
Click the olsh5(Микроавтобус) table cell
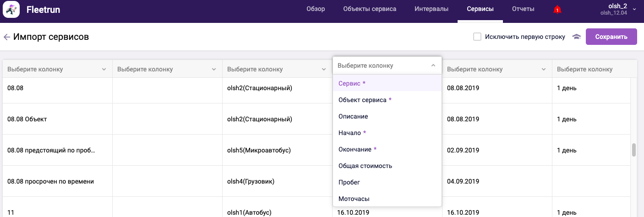click(259, 150)
